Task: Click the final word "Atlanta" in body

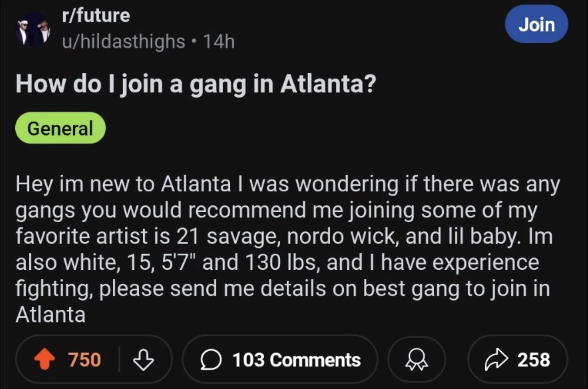Action: [51, 315]
